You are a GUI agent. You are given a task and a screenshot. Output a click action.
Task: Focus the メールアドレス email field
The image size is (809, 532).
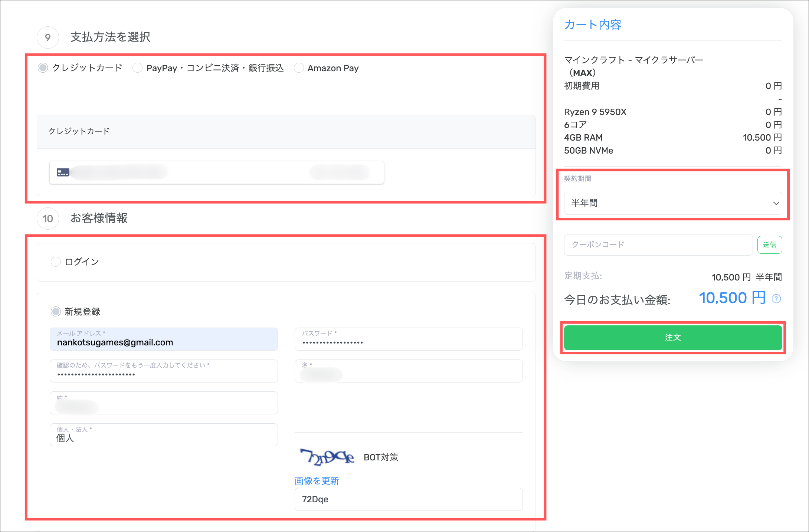point(164,339)
